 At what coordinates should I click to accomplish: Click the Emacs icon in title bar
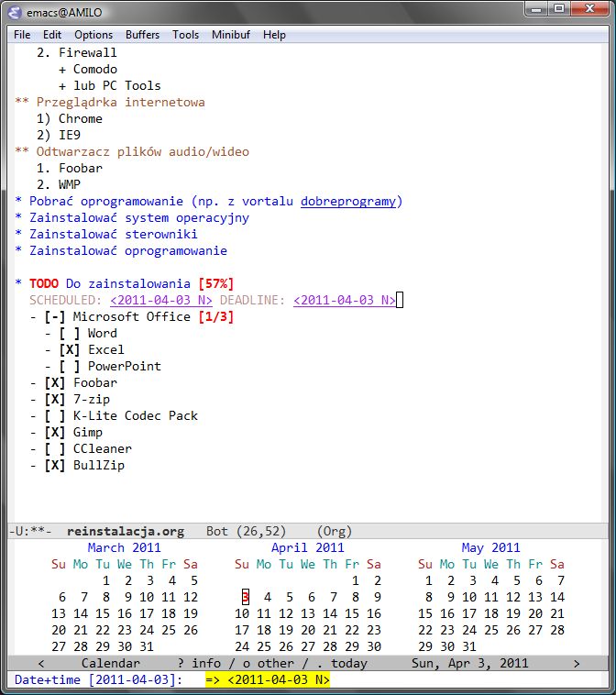(x=15, y=13)
